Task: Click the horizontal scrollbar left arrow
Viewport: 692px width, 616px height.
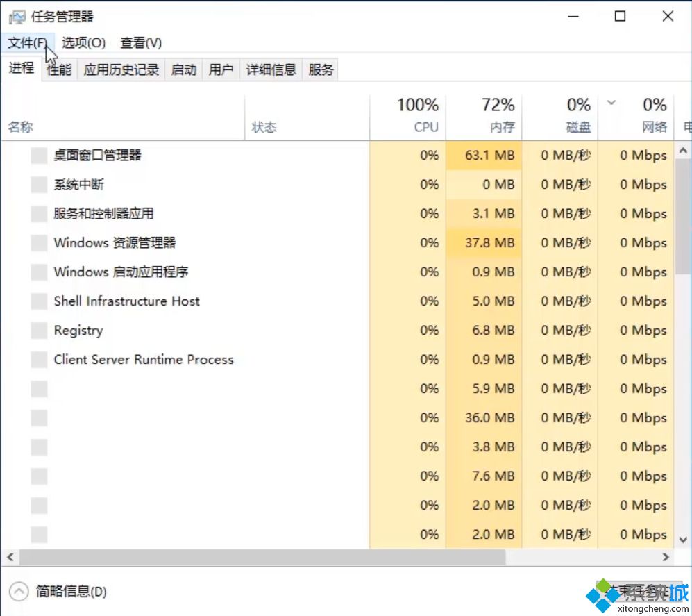Action: click(10, 557)
